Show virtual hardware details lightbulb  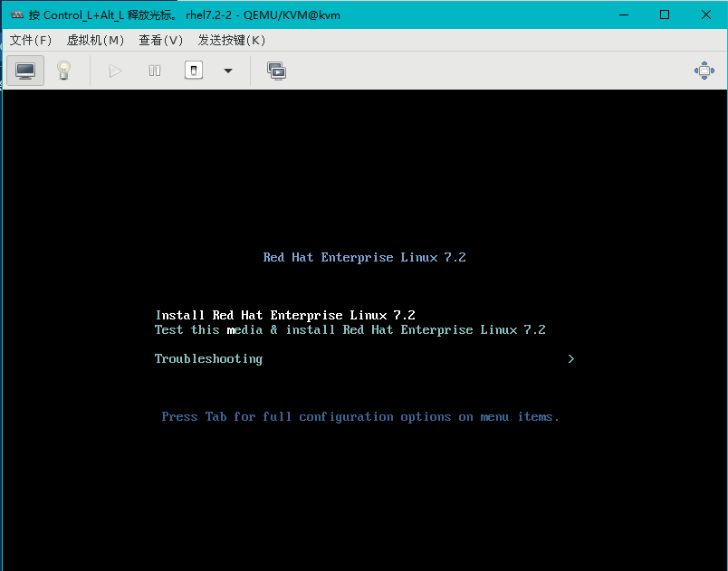coord(63,71)
